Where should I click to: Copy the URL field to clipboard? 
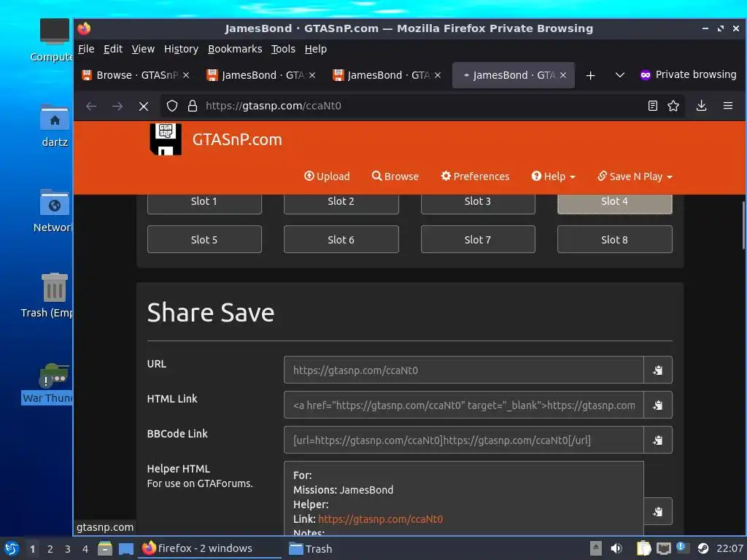coord(657,370)
